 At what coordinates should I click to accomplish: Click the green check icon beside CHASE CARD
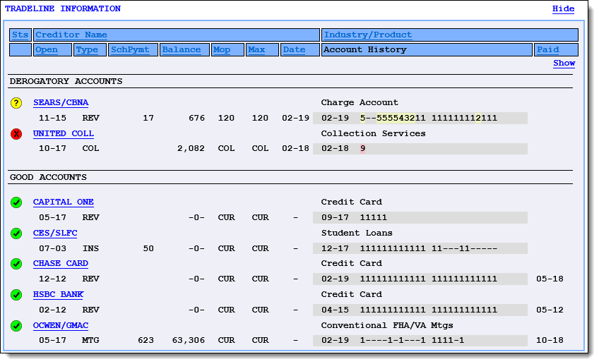click(x=16, y=264)
